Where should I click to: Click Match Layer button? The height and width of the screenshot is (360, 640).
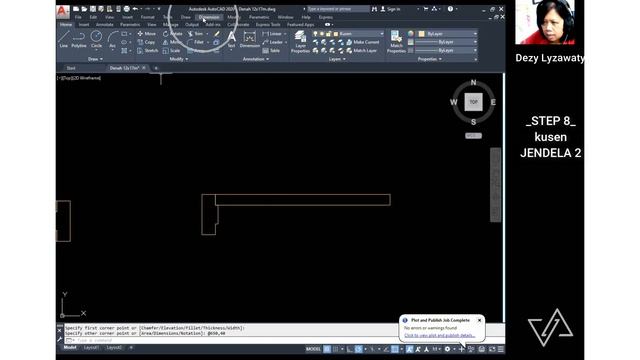click(361, 51)
